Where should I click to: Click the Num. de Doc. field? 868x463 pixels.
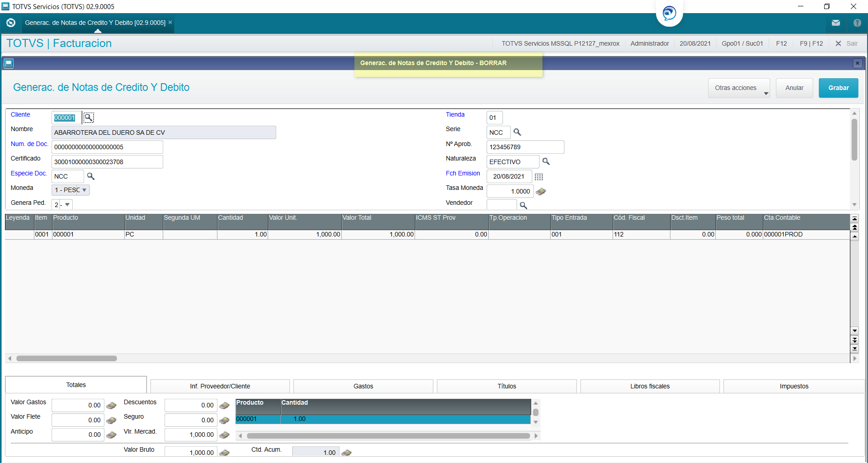pyautogui.click(x=107, y=147)
